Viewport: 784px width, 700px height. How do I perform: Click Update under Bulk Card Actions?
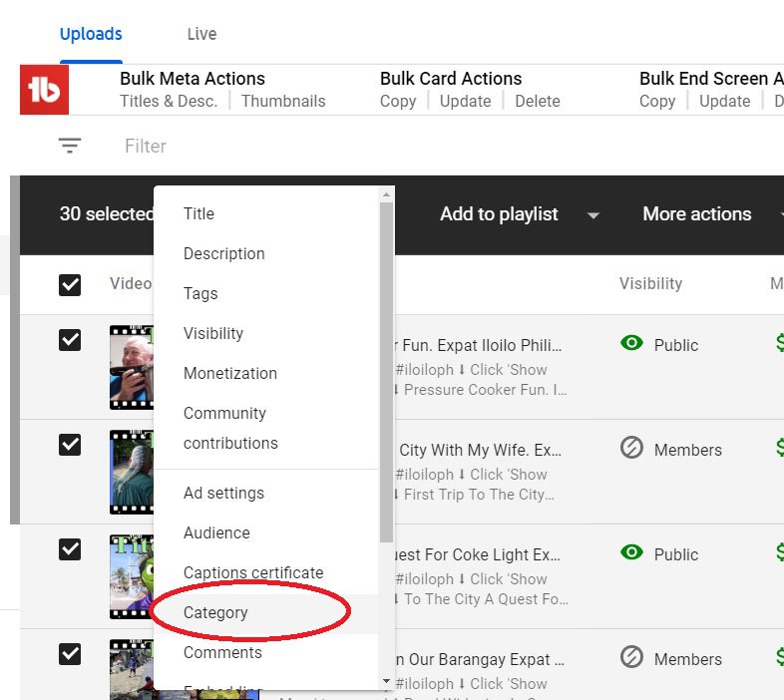(x=466, y=101)
